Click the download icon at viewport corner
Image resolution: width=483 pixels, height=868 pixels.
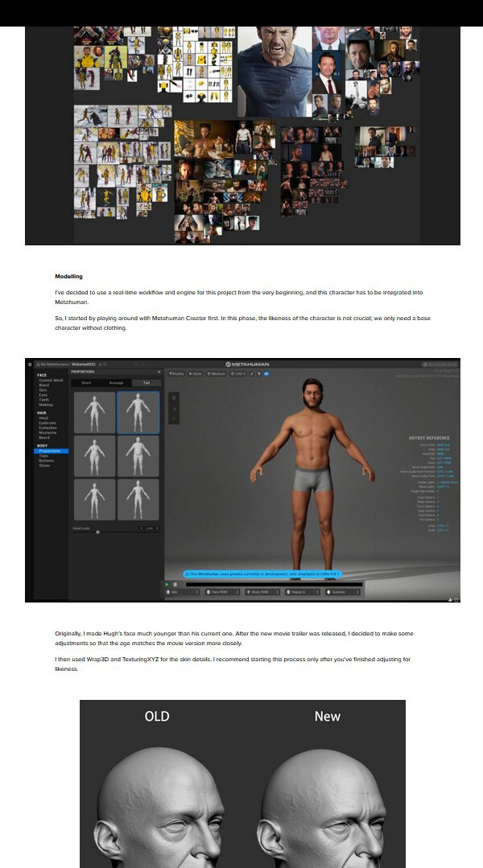click(x=450, y=599)
